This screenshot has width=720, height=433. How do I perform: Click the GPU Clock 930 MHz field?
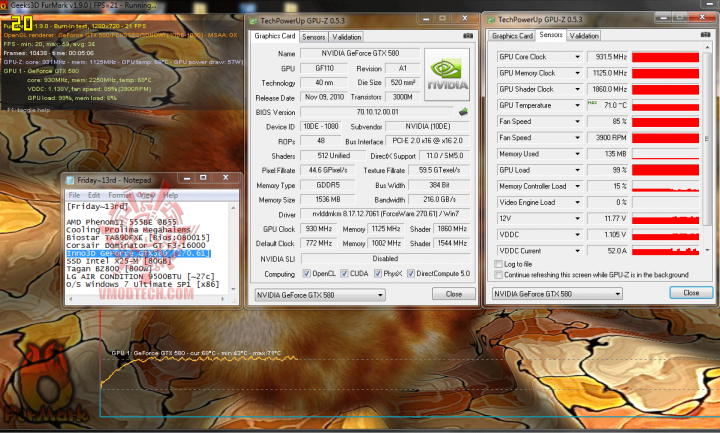[318, 229]
